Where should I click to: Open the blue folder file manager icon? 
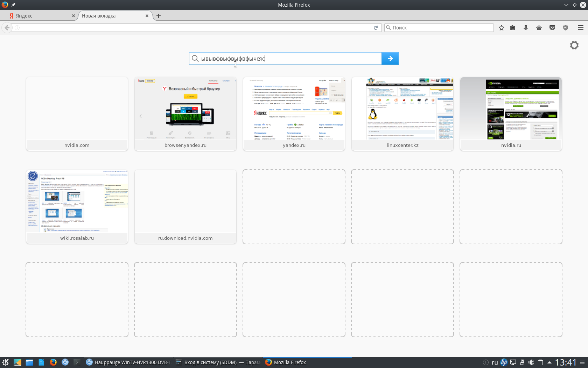coord(29,362)
